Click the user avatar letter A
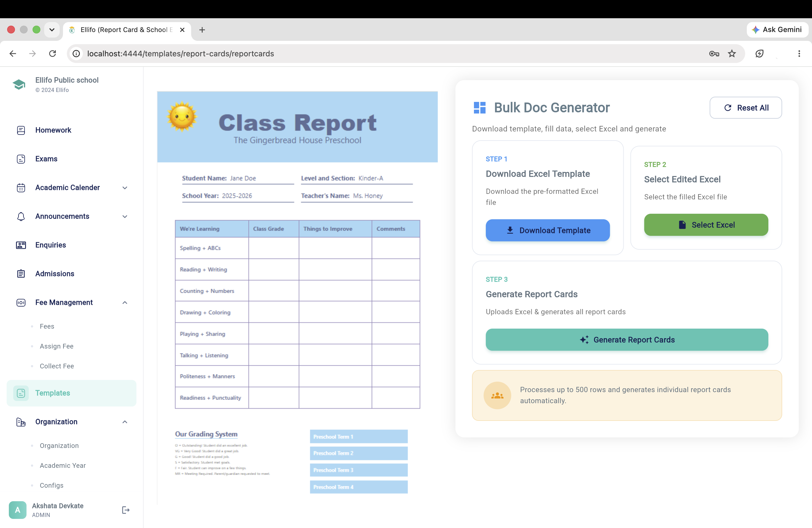This screenshot has width=812, height=528. [17, 510]
